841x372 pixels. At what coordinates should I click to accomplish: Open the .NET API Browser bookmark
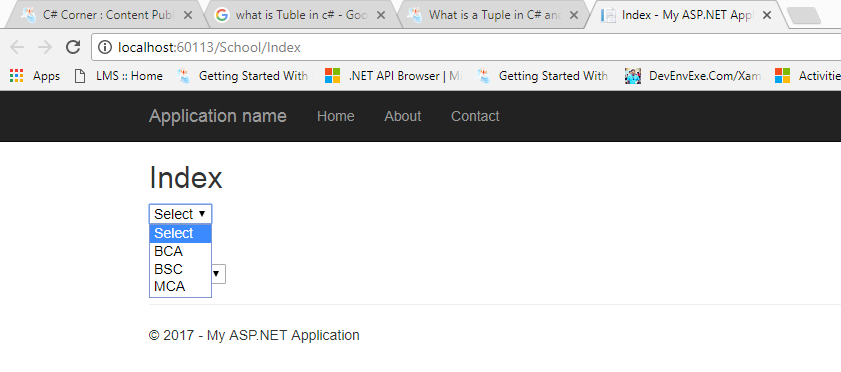coord(394,76)
